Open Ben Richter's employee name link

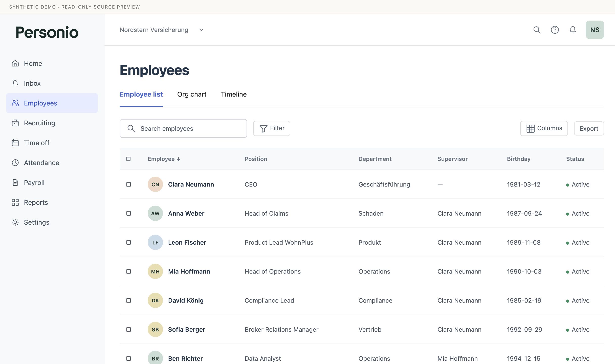coord(185,358)
